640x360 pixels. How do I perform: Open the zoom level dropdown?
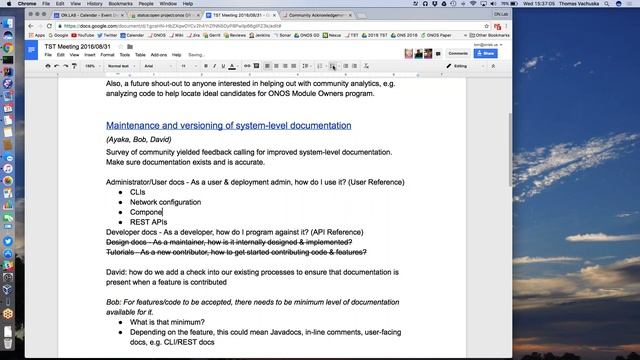[x=93, y=66]
